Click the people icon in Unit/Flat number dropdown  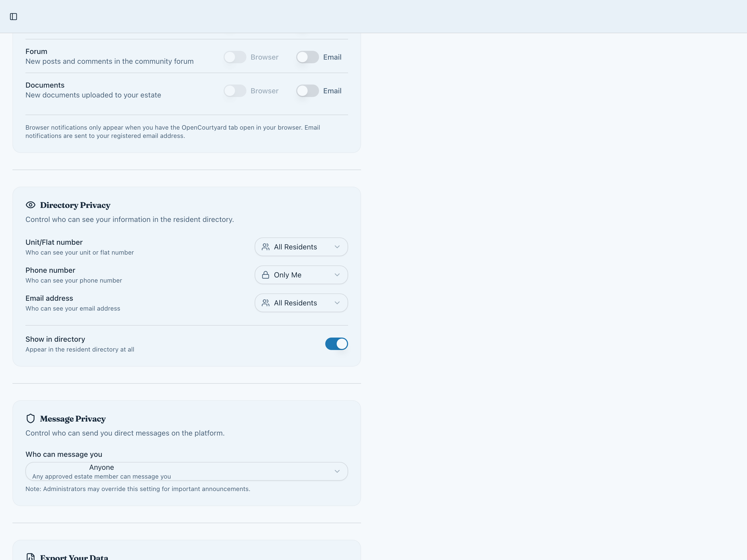266,247
